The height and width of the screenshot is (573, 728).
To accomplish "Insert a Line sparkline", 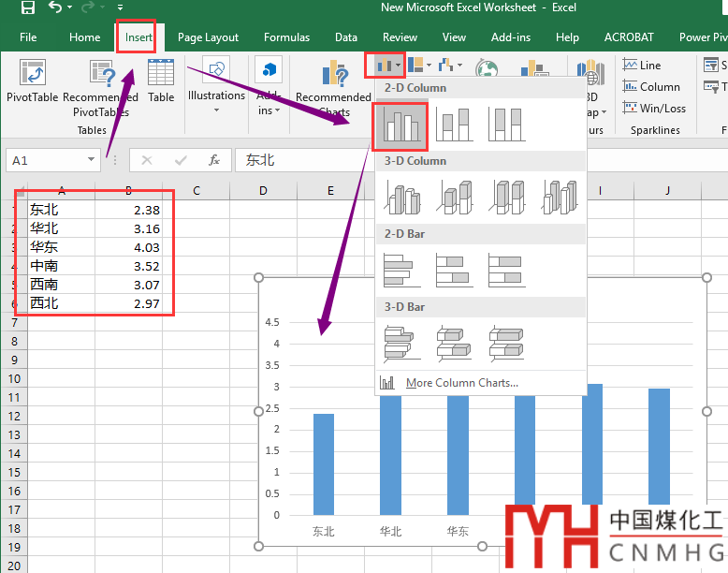I will coord(642,66).
